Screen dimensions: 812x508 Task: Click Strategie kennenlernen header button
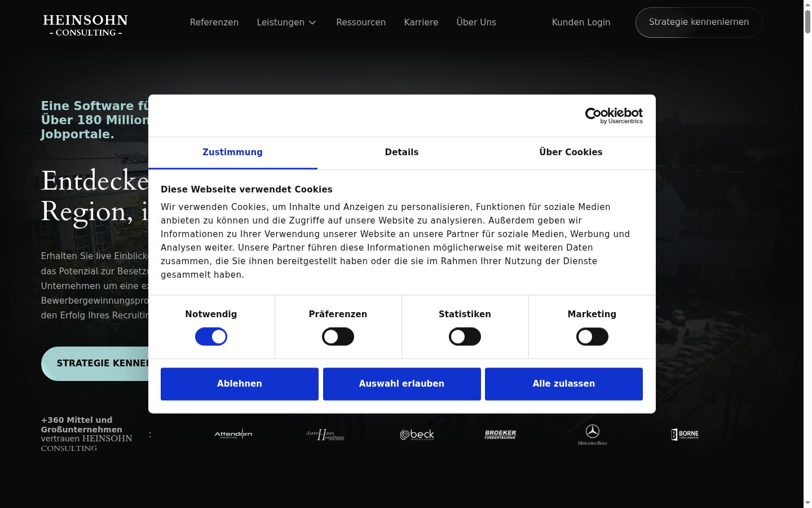pyautogui.click(x=699, y=23)
